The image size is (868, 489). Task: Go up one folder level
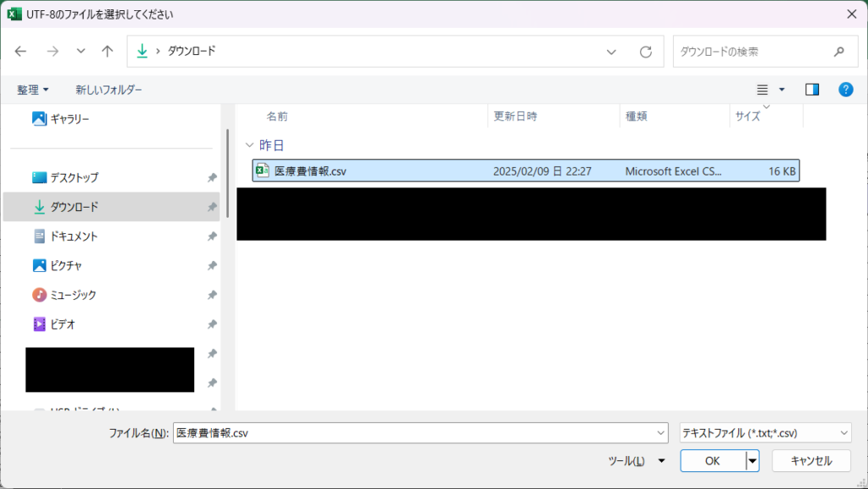coord(108,51)
